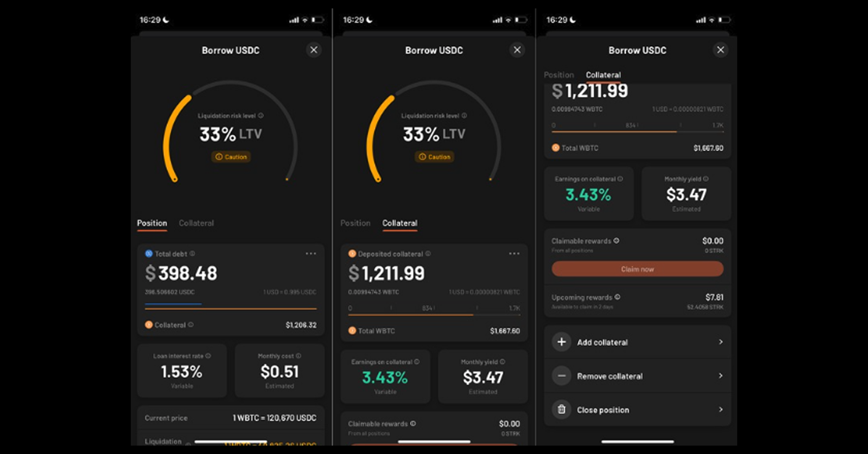Tap the minus icon for Remove collateral
Viewport: 868px width, 454px height.
click(561, 376)
